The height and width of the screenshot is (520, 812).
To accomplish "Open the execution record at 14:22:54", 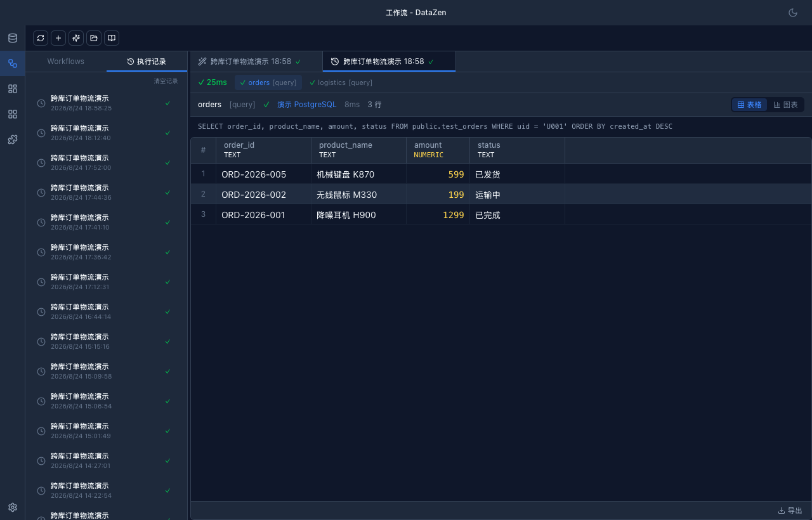I will tap(107, 490).
